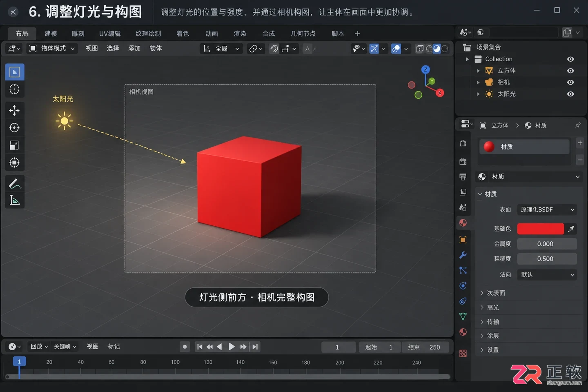Remove the material slot with the minus icon
588x392 pixels.
pyautogui.click(x=580, y=160)
